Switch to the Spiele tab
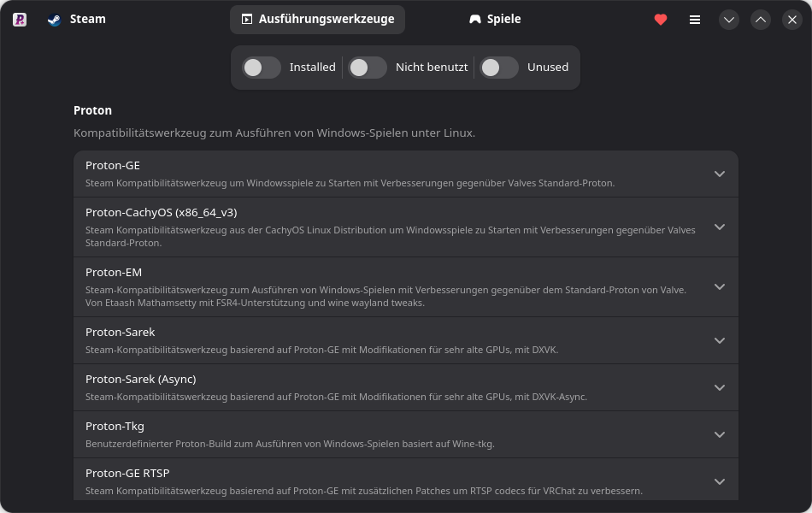This screenshot has height=513, width=812. pos(495,20)
